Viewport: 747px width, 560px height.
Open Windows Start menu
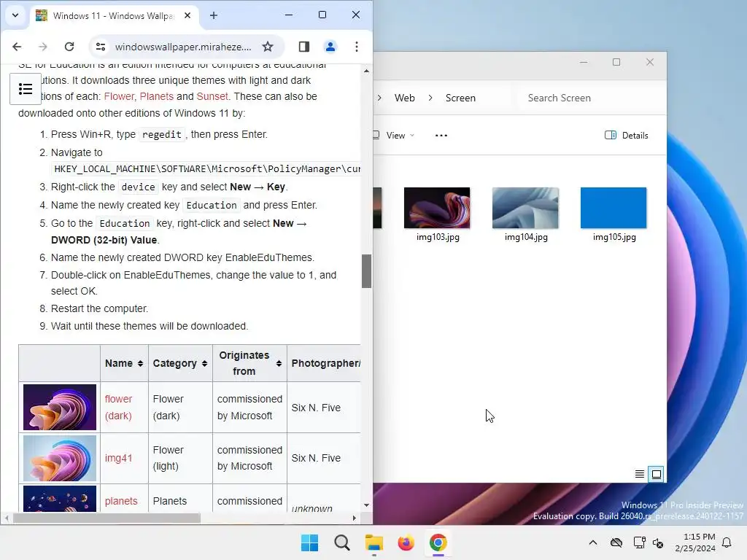tap(309, 542)
